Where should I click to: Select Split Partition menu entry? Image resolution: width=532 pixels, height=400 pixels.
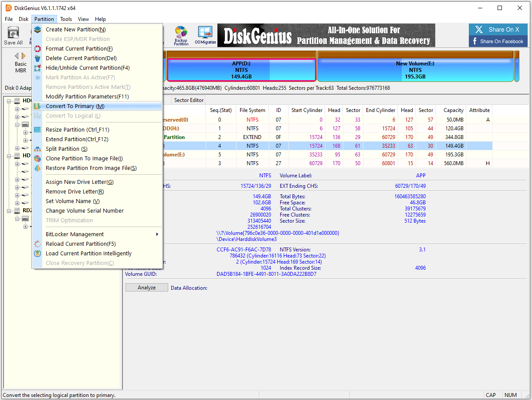coord(97,149)
